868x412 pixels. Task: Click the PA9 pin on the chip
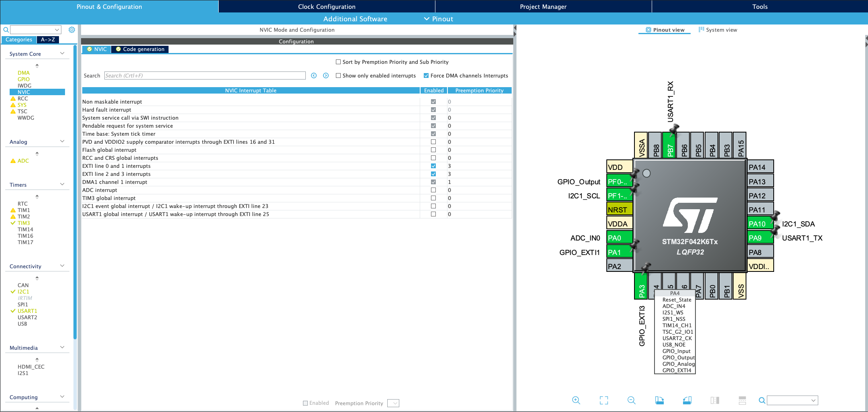(x=760, y=238)
